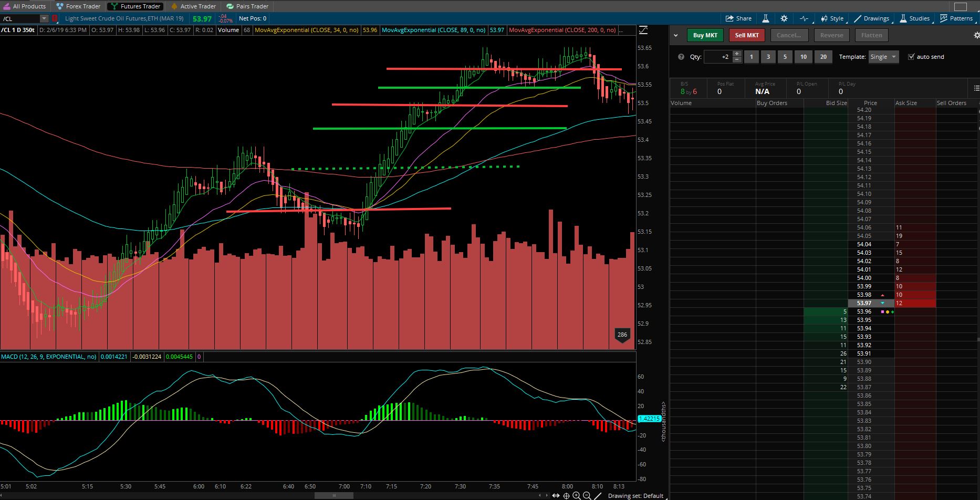Set quantity preset to 5

[785, 57]
